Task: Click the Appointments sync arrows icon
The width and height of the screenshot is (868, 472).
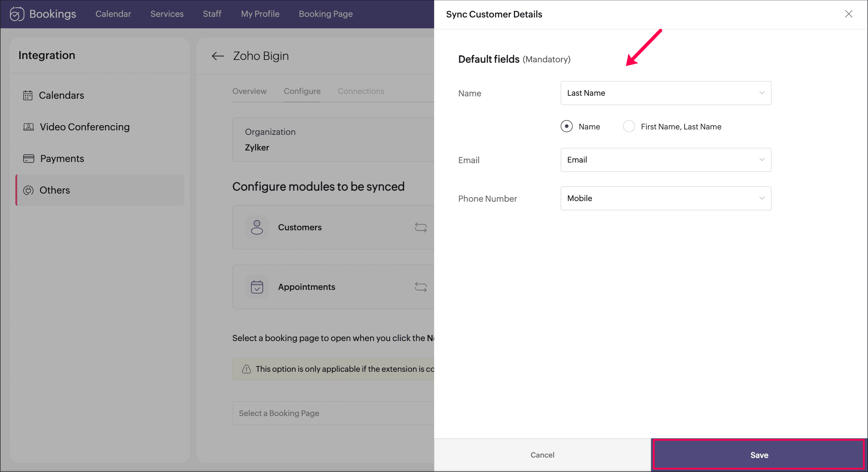Action: coord(420,287)
